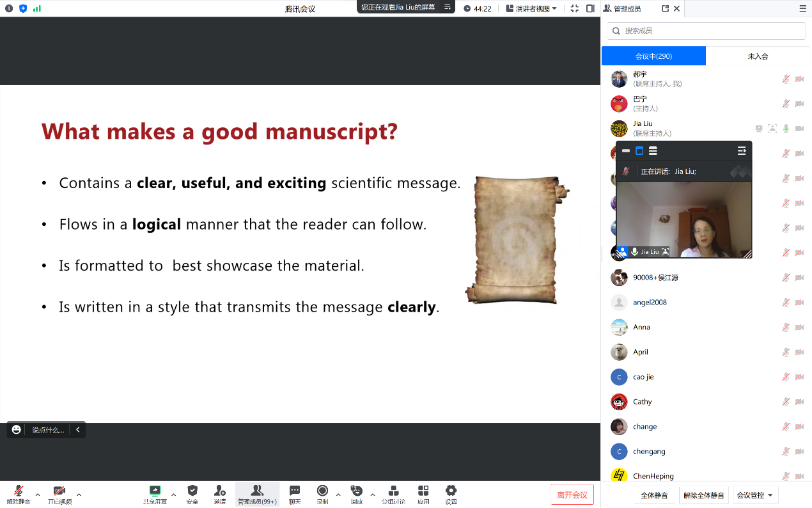Open meeting Settings (设置) gear
The image size is (812, 508).
pos(451,494)
